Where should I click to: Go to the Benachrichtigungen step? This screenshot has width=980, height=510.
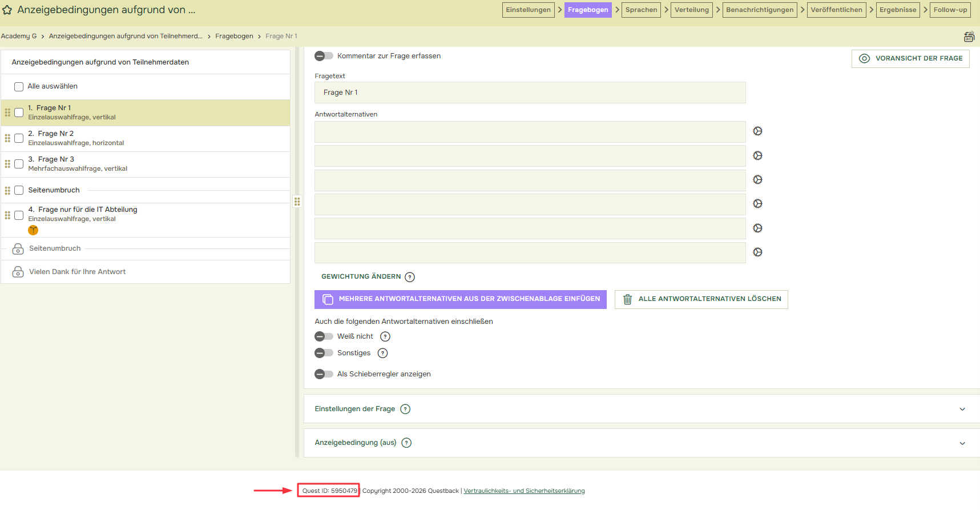[760, 10]
